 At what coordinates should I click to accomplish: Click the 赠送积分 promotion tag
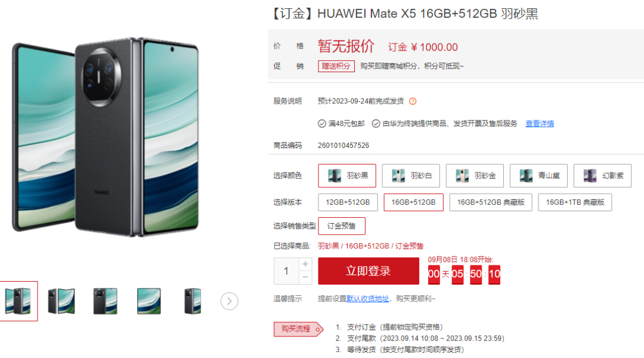pos(336,66)
